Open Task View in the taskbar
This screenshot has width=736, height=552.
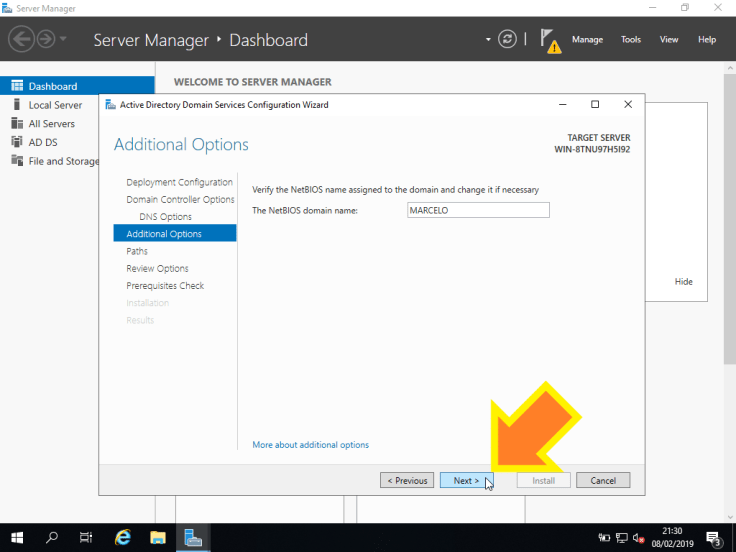click(x=87, y=538)
